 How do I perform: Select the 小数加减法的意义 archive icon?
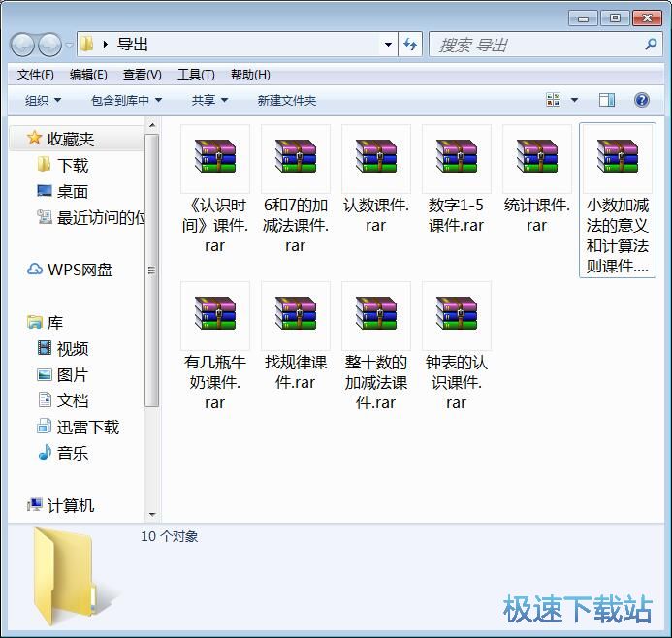tap(618, 156)
